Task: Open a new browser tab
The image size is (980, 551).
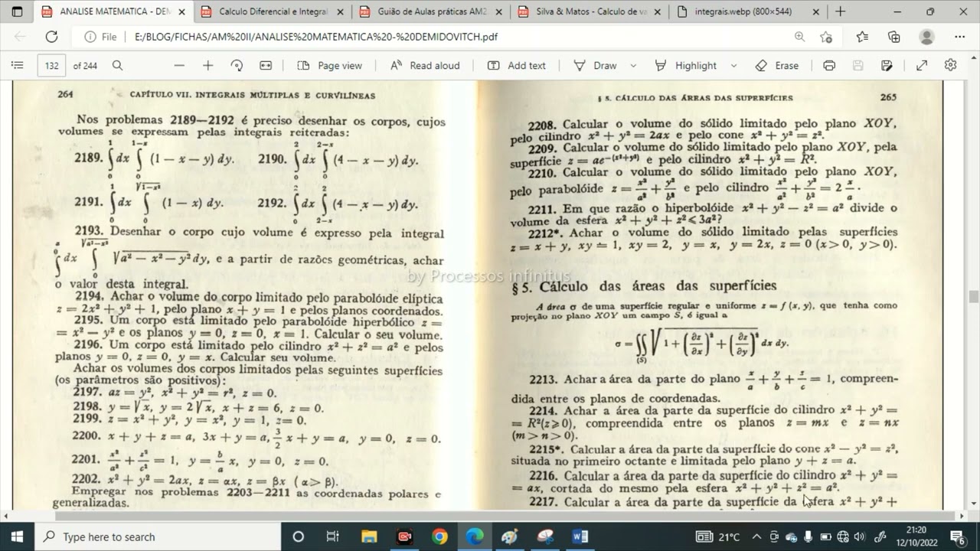Action: pyautogui.click(x=841, y=11)
